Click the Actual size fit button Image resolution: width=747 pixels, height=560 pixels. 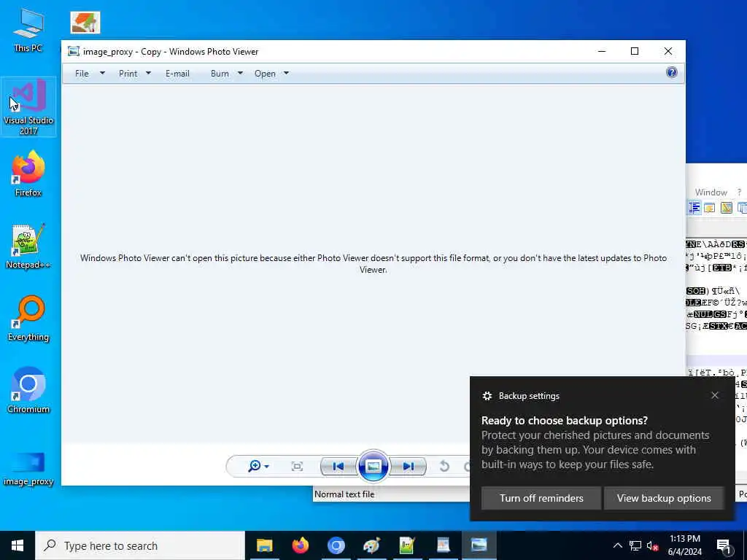point(297,466)
